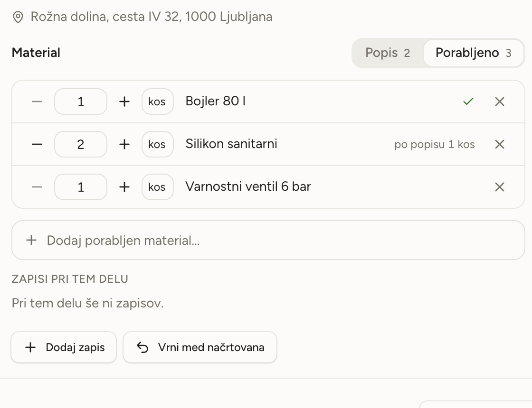Change the unit of Silikon sanitarni
The width and height of the screenshot is (532, 408).
click(157, 144)
